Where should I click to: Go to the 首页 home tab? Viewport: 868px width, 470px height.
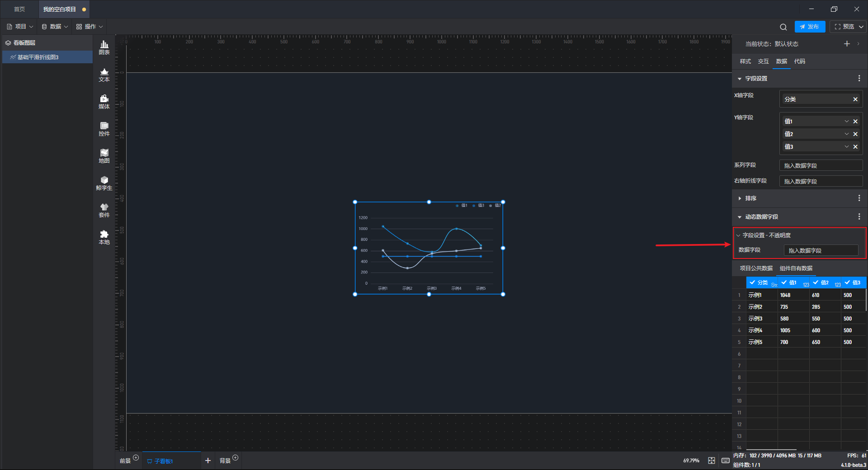pos(19,9)
